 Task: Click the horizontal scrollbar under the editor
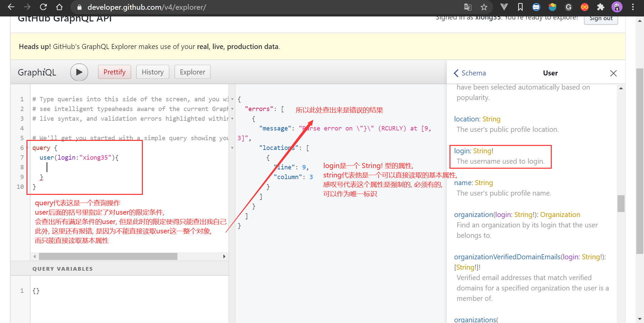pos(108,256)
